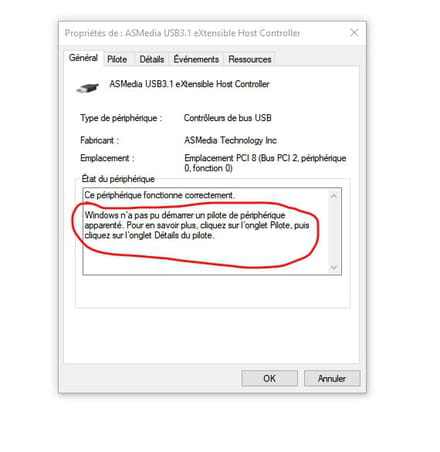This screenshot has width=440, height=452.
Task: Click the 'Contrôleurs de bus USB' value
Action: click(228, 118)
